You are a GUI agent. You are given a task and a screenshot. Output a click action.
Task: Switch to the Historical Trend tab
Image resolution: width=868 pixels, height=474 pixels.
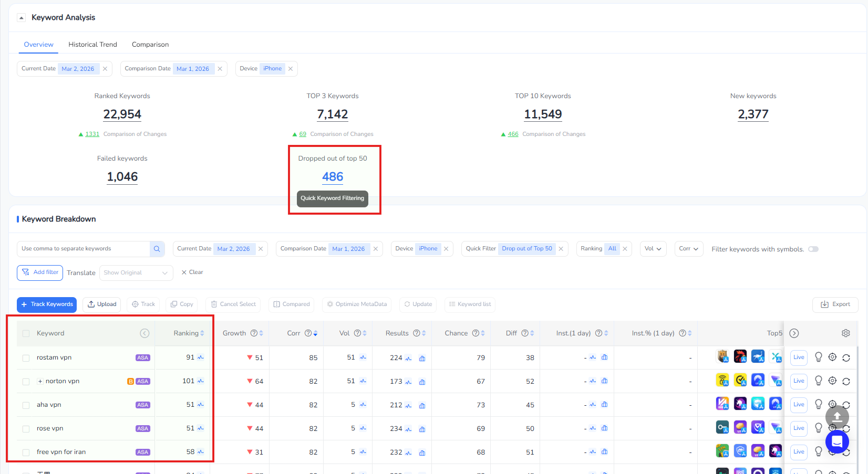click(92, 45)
